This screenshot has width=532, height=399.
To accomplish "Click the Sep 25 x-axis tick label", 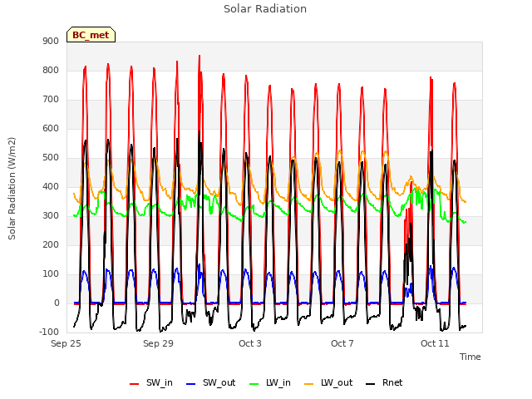I will (66, 343).
